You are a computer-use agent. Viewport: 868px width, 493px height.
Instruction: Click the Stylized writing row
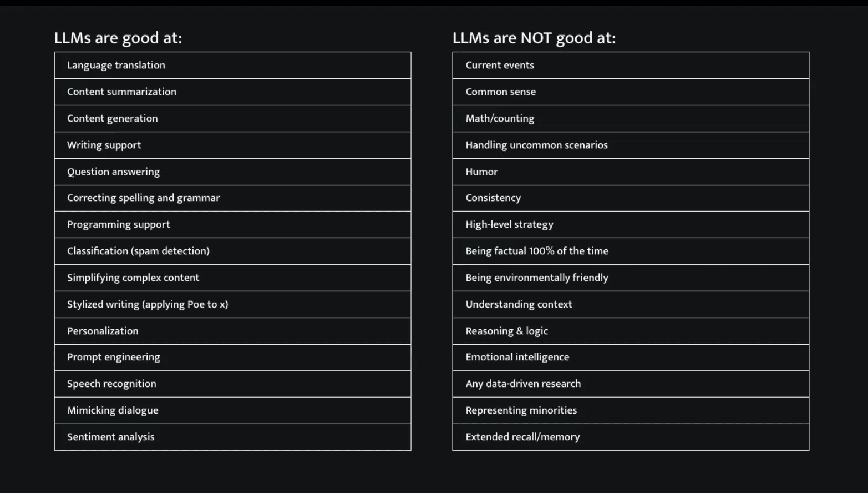pos(148,304)
